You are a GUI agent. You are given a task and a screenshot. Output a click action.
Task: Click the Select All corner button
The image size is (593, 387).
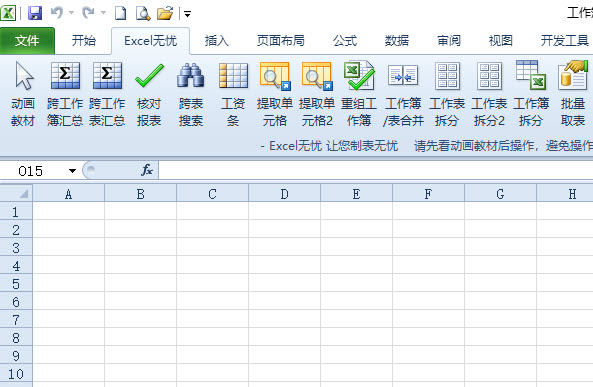tap(16, 193)
